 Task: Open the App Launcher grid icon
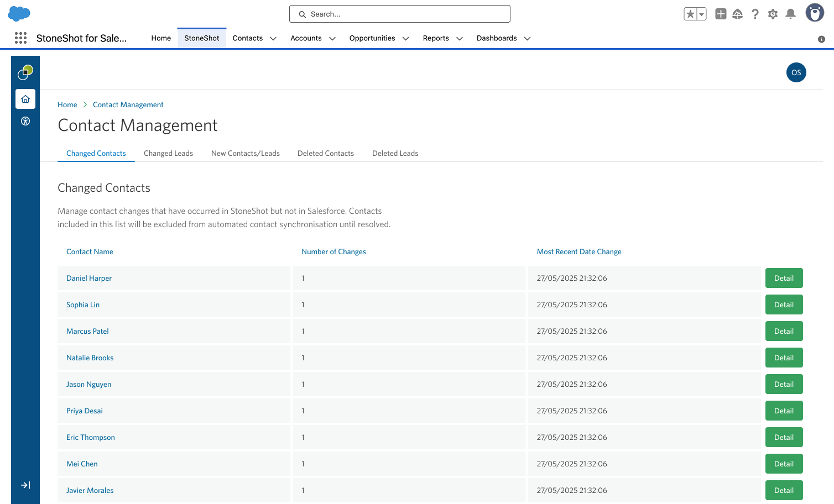[x=20, y=38]
